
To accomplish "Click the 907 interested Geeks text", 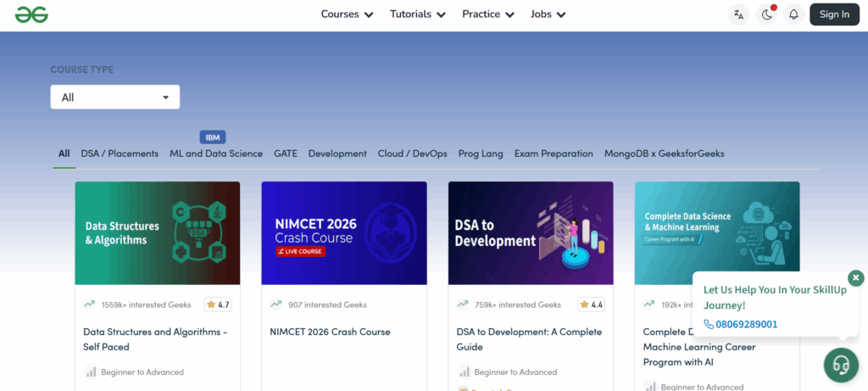I will click(327, 304).
